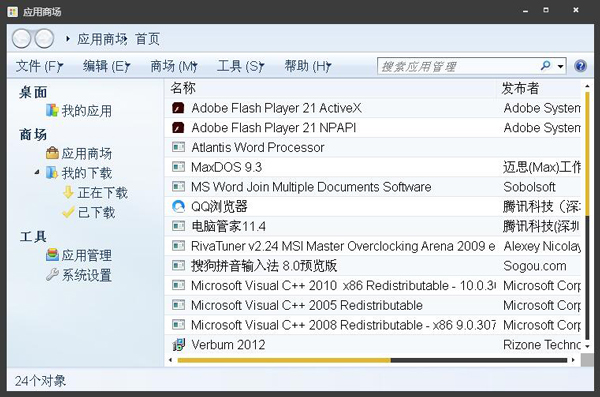The height and width of the screenshot is (397, 600).
Task: Select the RivaTuner v2.24 MSI entry
Action: (x=373, y=246)
